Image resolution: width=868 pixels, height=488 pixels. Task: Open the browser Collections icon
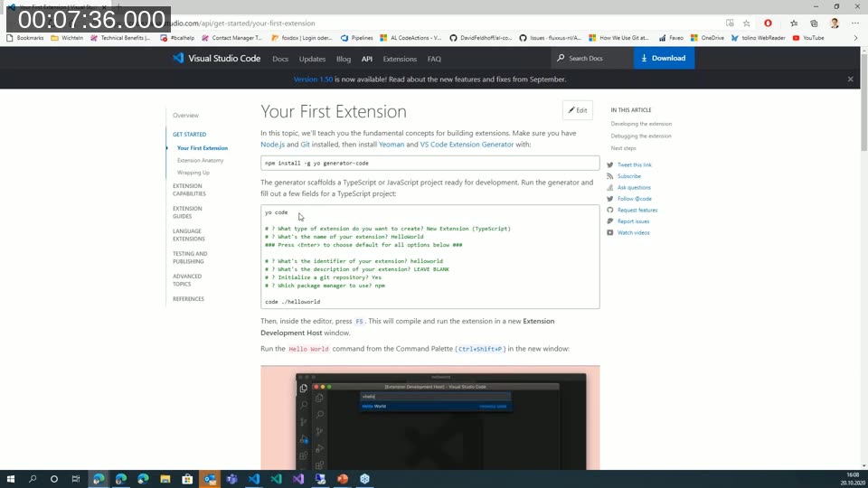(x=814, y=23)
